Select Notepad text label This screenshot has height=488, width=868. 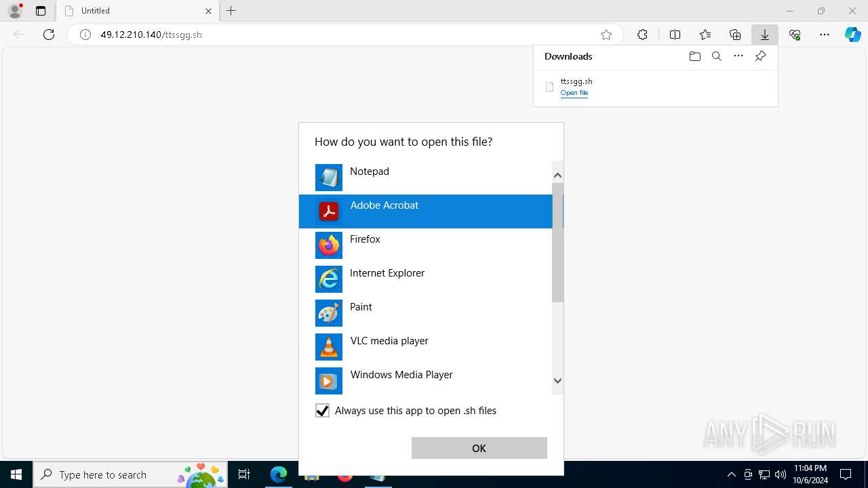pos(370,171)
